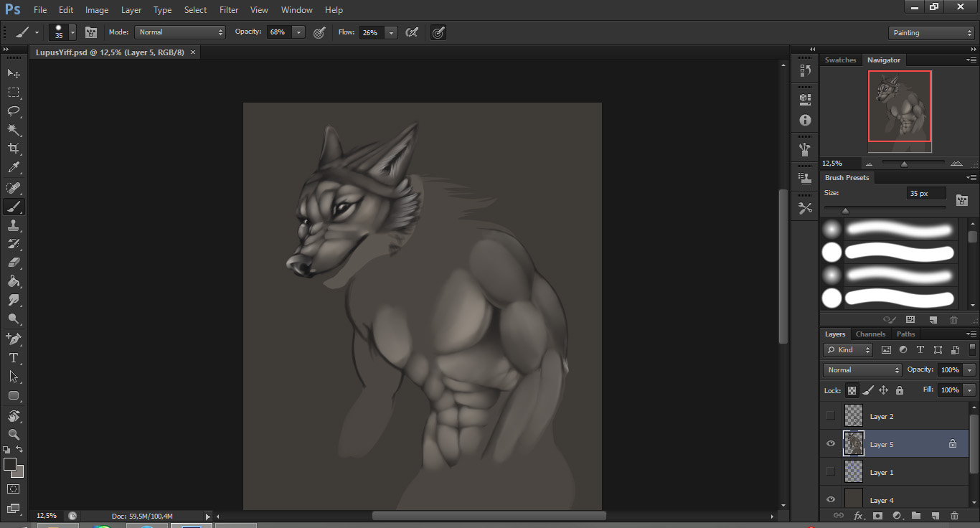Select the Clone Stamp tool
The height and width of the screenshot is (528, 980).
coord(14,225)
